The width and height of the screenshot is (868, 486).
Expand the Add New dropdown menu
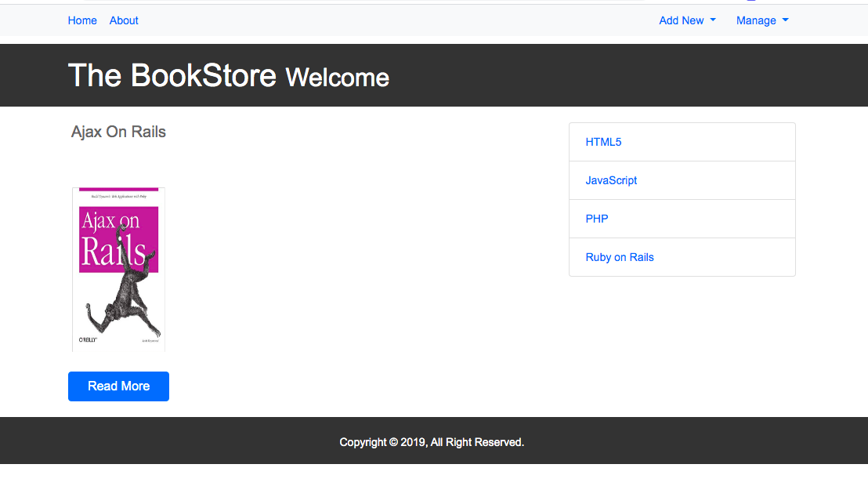[x=687, y=20]
